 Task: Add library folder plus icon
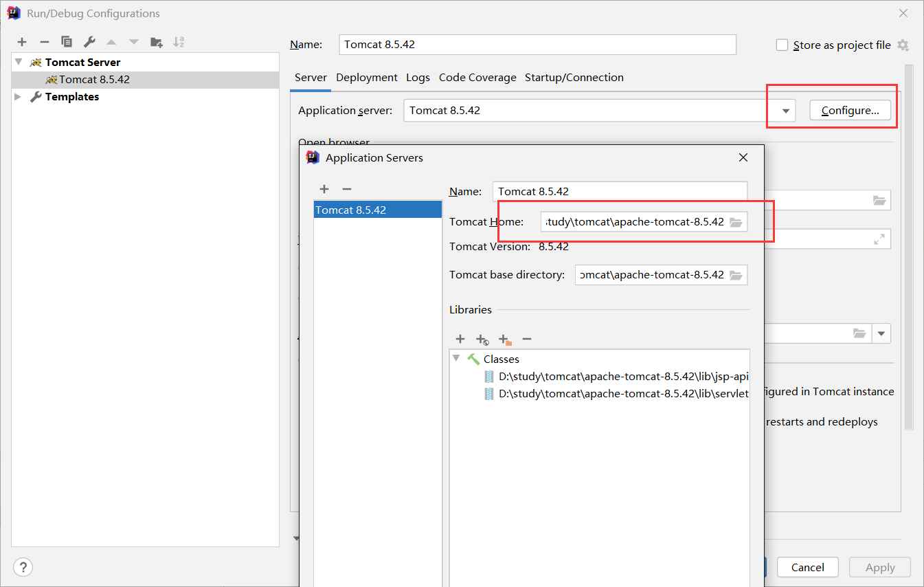tap(505, 340)
